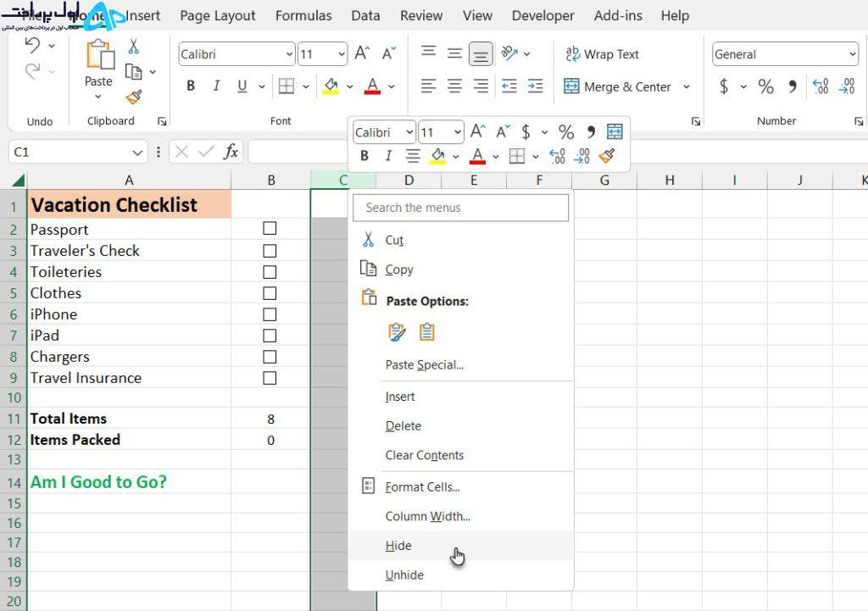The width and height of the screenshot is (868, 611).
Task: Click Insert Function fx icon
Action: (x=231, y=151)
